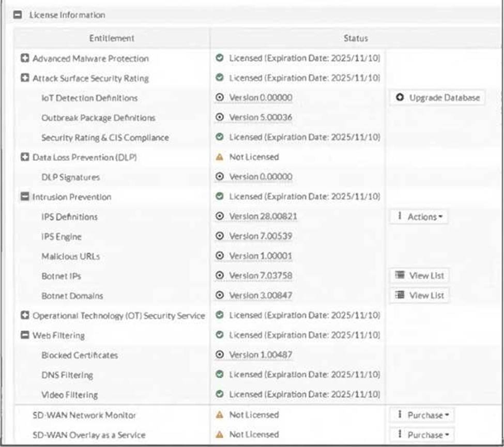Image resolution: width=504 pixels, height=447 pixels.
Task: Collapse the Intrusion Prevention group
Action: tap(24, 197)
